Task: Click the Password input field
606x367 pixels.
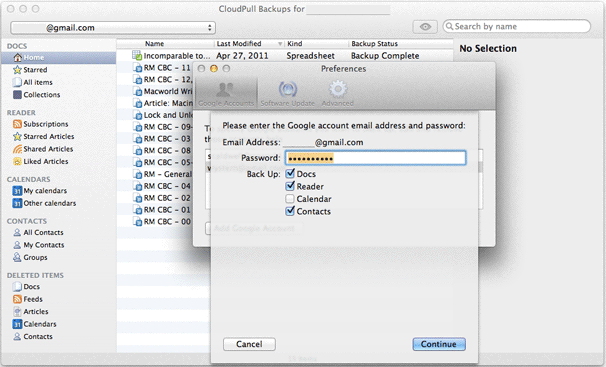Action: (x=376, y=158)
